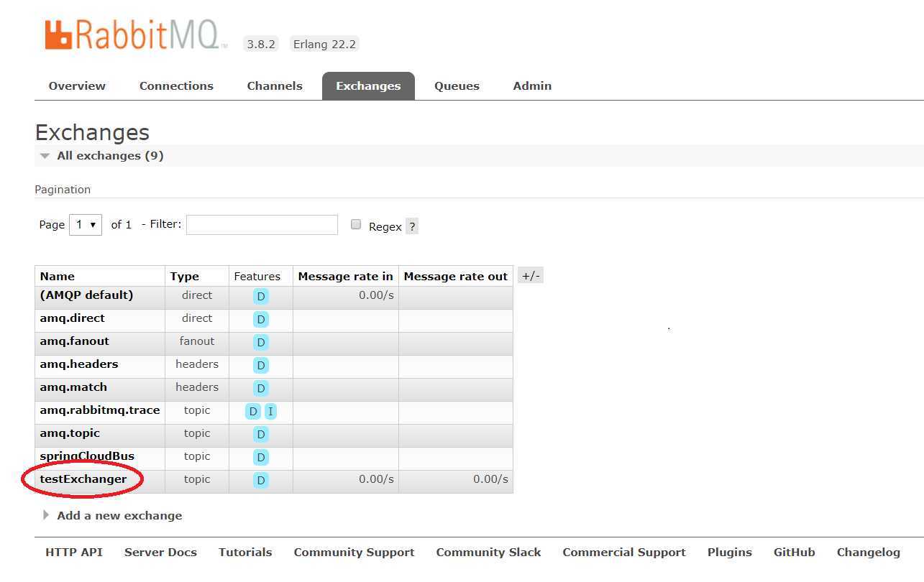Screen dimensions: 924x582
Task: Sort by the Name column header
Action: (58, 276)
